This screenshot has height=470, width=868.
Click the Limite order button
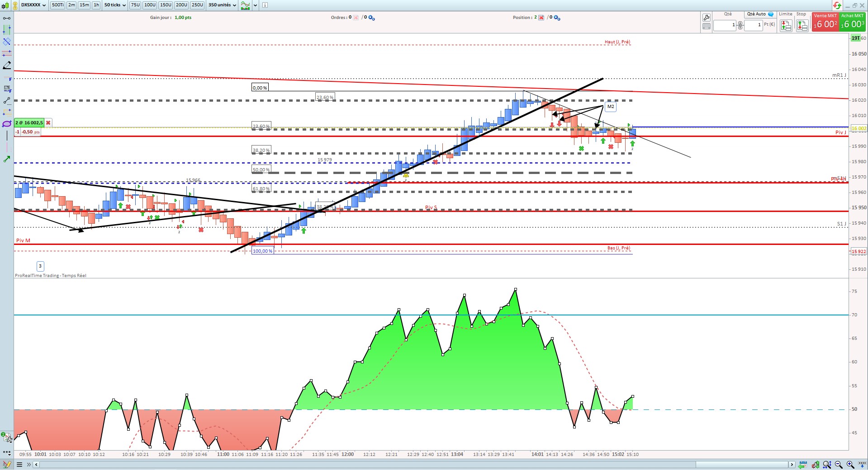[x=786, y=26]
